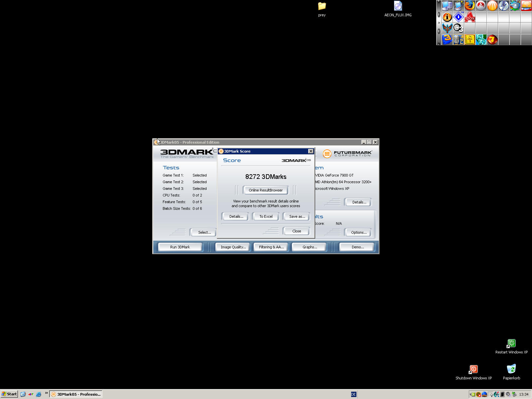Screen dimensions: 532x399
Task: Click the eBay quick launch icon
Action: click(x=31, y=394)
